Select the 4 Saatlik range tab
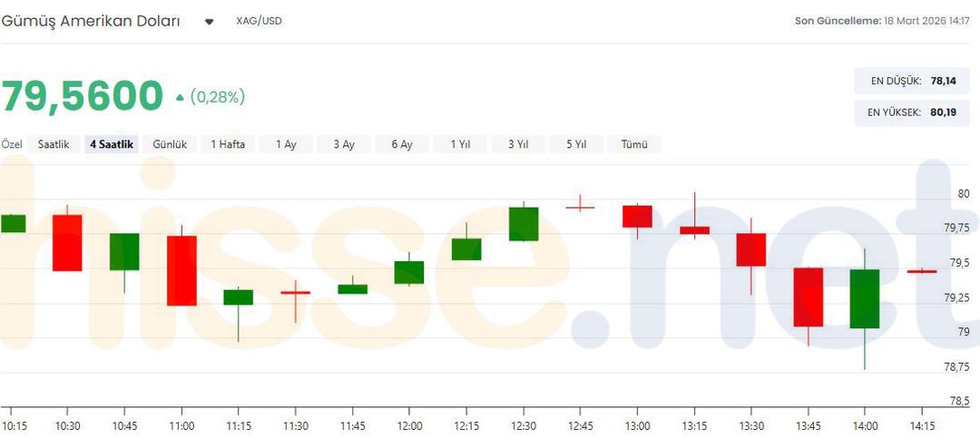Image resolution: width=980 pixels, height=438 pixels. pos(112,144)
